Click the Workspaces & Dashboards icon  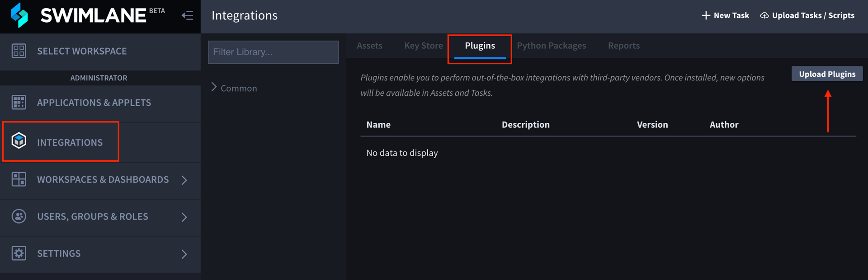tap(19, 179)
